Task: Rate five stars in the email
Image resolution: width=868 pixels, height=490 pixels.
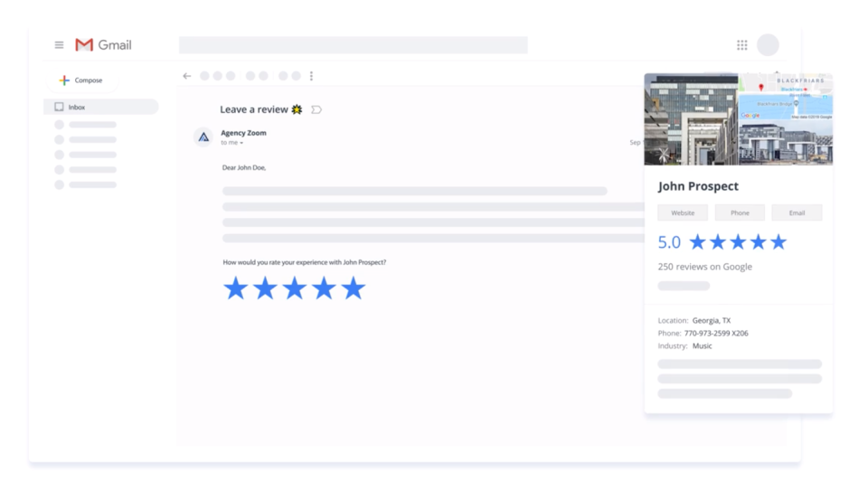Action: [354, 288]
